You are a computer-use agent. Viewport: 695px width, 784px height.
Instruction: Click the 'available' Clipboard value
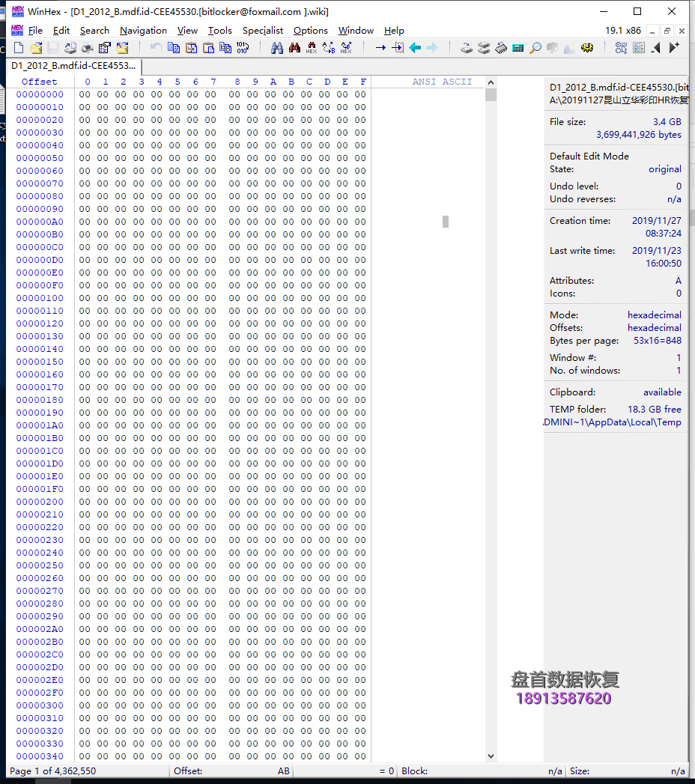click(662, 392)
